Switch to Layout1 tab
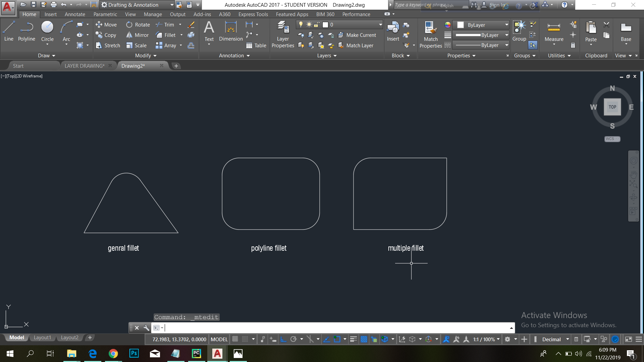Image resolution: width=644 pixels, height=362 pixels. pos(42,338)
